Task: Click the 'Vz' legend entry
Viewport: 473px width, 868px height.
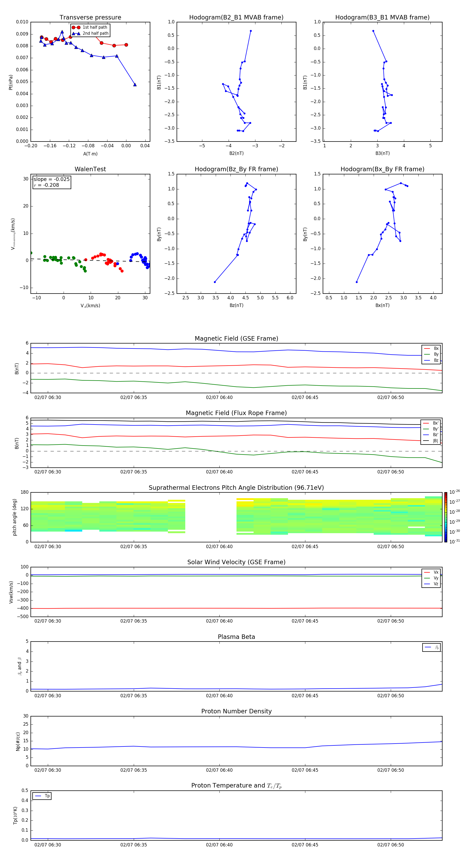Action: pyautogui.click(x=431, y=584)
